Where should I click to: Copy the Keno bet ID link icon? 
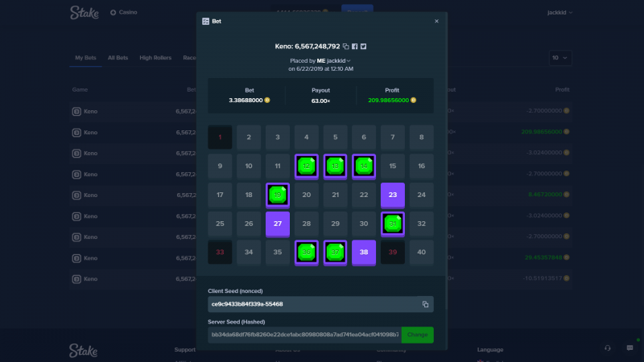coord(346,47)
